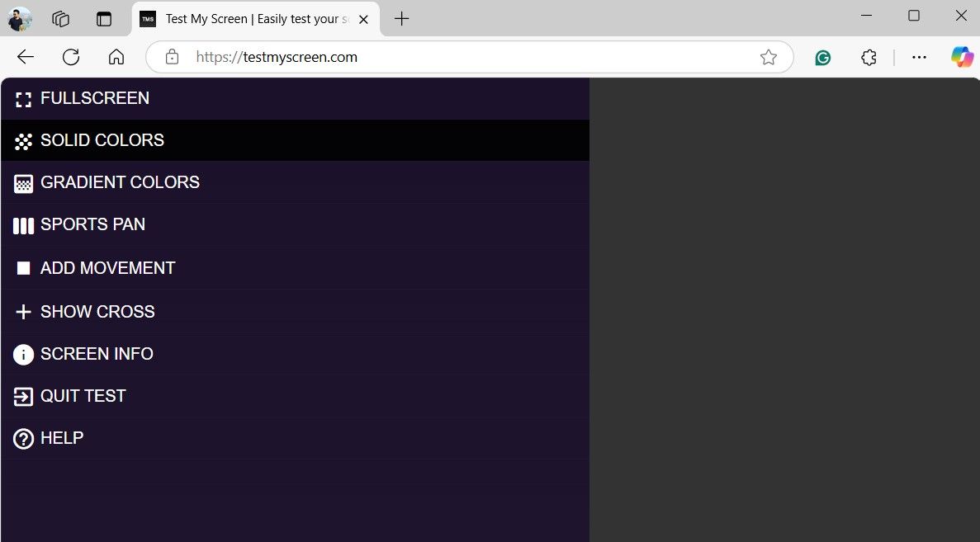Add page to favorites star
This screenshot has height=542, width=980.
coord(768,58)
